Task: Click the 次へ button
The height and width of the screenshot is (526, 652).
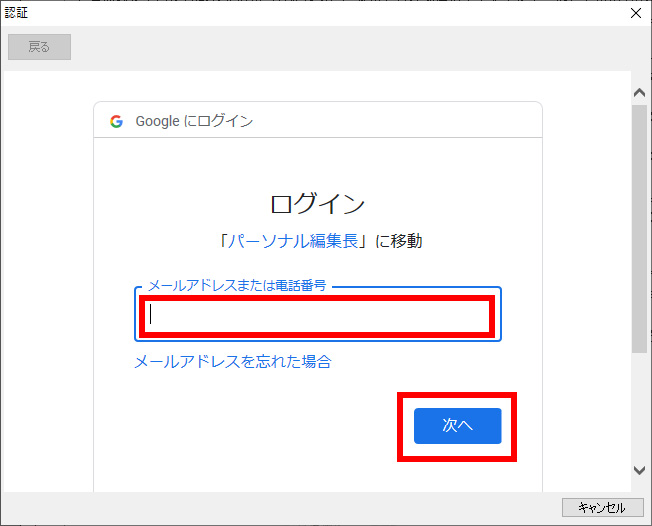Action: [x=457, y=426]
